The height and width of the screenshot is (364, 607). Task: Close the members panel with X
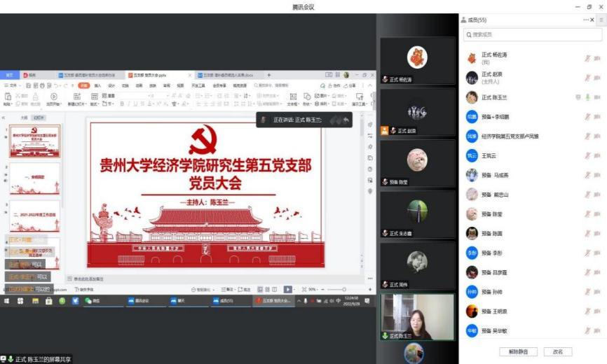592,20
